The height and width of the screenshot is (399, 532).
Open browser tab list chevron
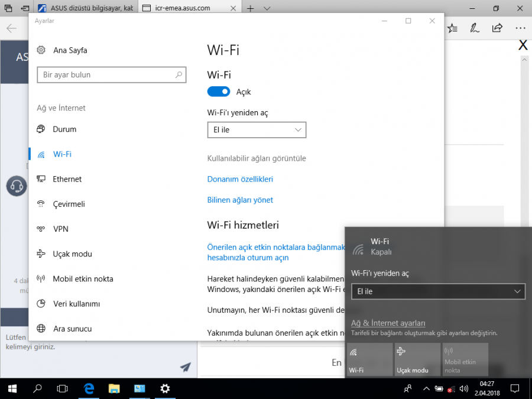pyautogui.click(x=267, y=8)
